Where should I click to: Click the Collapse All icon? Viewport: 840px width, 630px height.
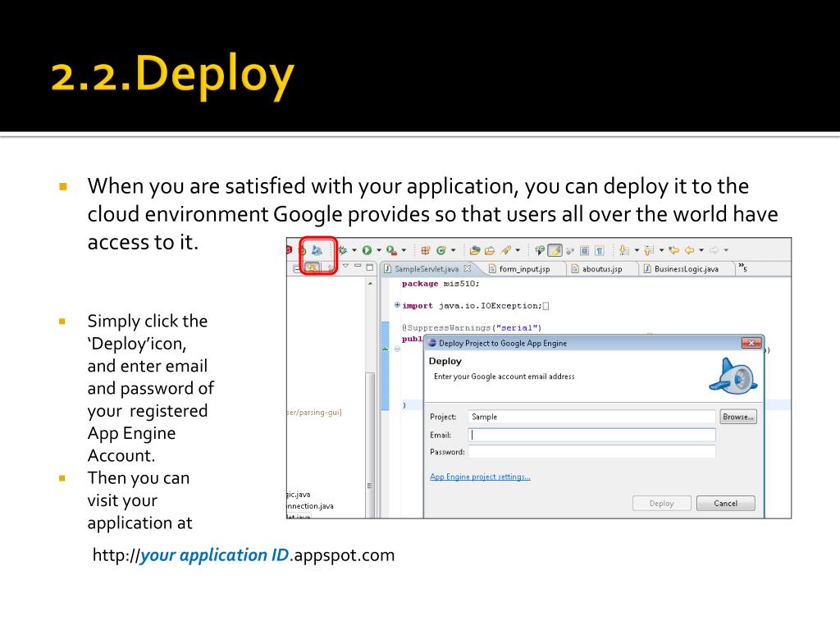click(x=295, y=267)
